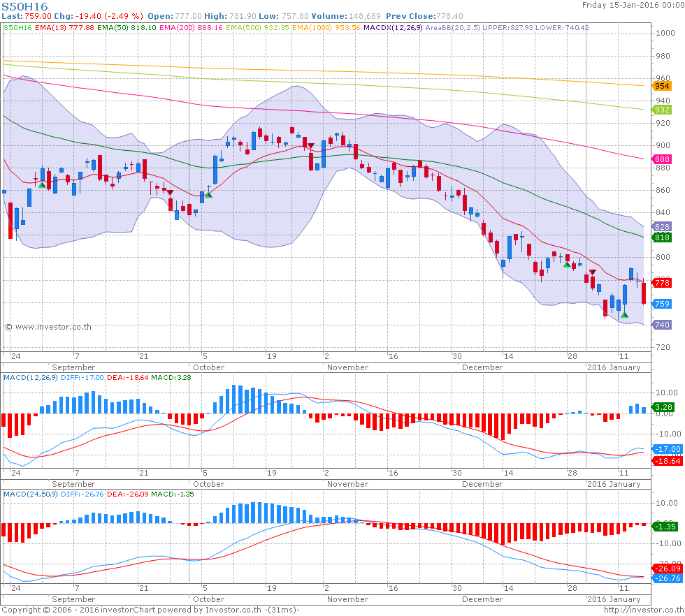
Task: Click the blue 759 last price tag
Action: [x=662, y=304]
